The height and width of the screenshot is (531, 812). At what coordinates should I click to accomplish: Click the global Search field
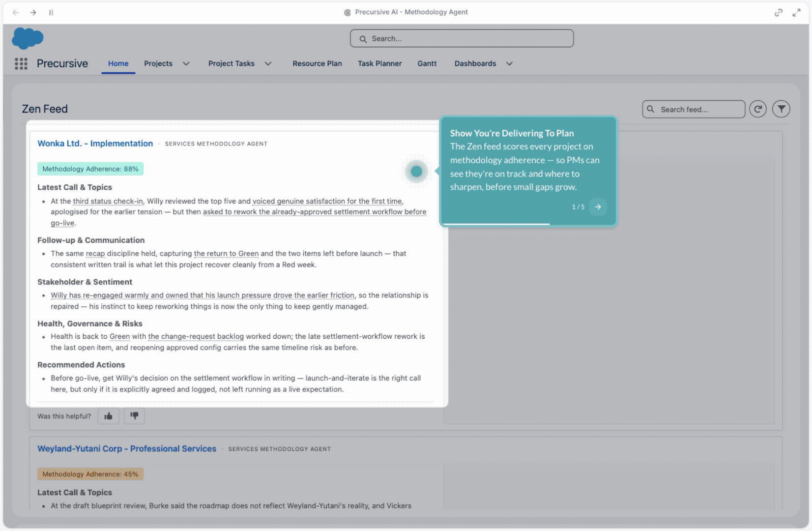tap(462, 38)
